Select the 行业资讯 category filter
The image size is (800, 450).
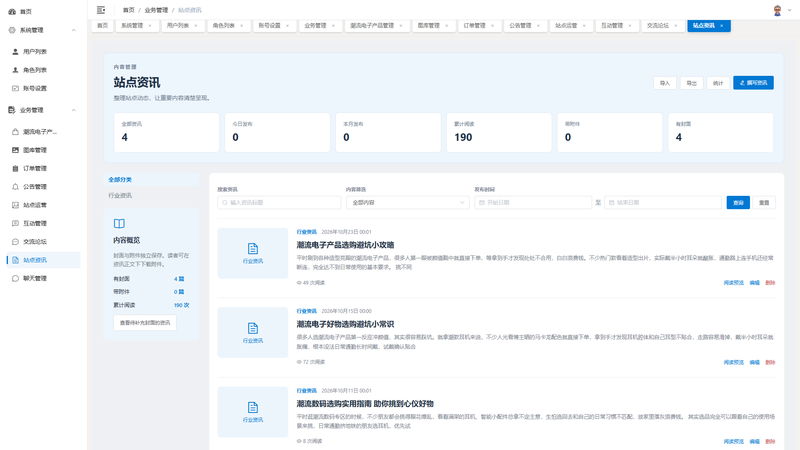(151, 195)
